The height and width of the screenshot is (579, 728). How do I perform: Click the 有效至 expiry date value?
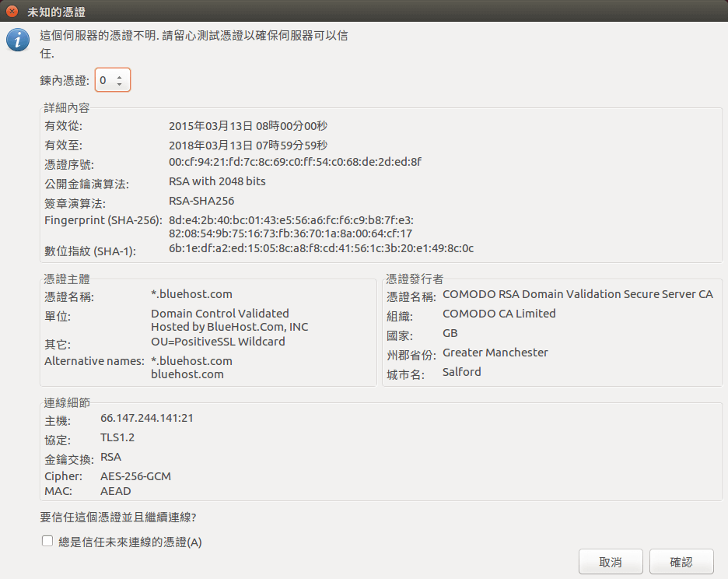click(247, 145)
